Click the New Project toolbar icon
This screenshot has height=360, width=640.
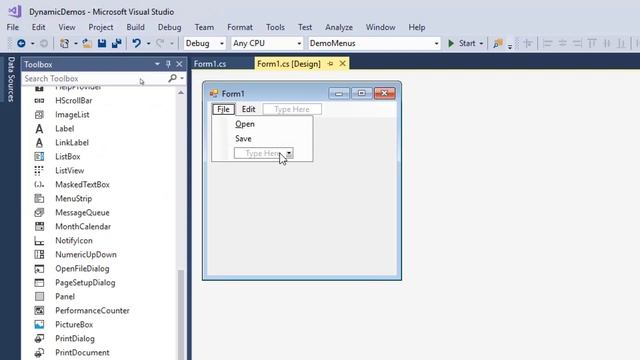[64, 43]
